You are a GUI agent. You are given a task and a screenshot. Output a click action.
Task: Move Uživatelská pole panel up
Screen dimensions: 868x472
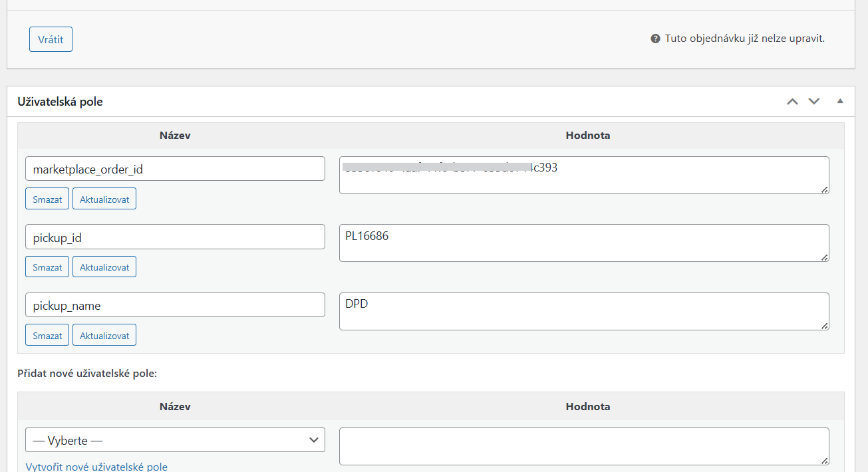(792, 102)
